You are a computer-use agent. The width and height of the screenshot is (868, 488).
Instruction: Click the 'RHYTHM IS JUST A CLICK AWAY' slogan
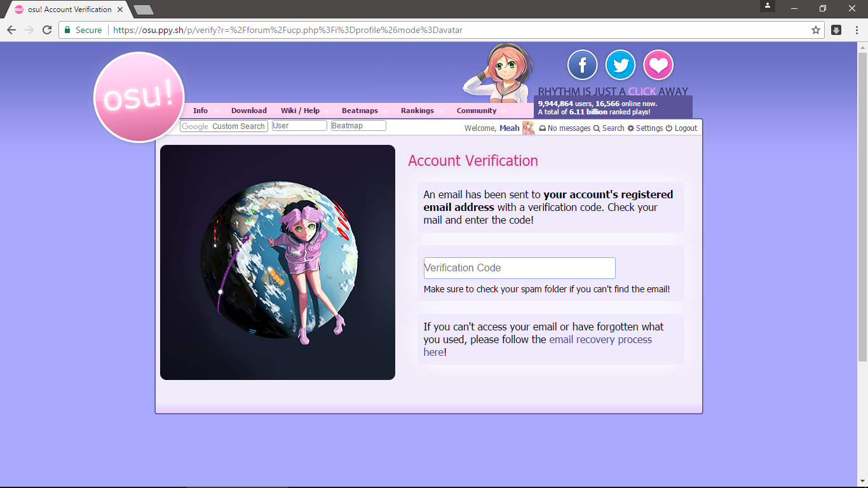613,91
